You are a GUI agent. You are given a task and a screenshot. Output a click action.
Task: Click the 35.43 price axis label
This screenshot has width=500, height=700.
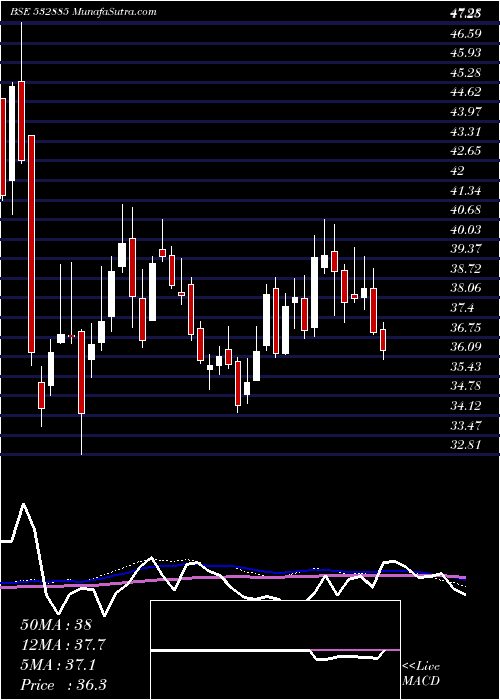click(466, 367)
